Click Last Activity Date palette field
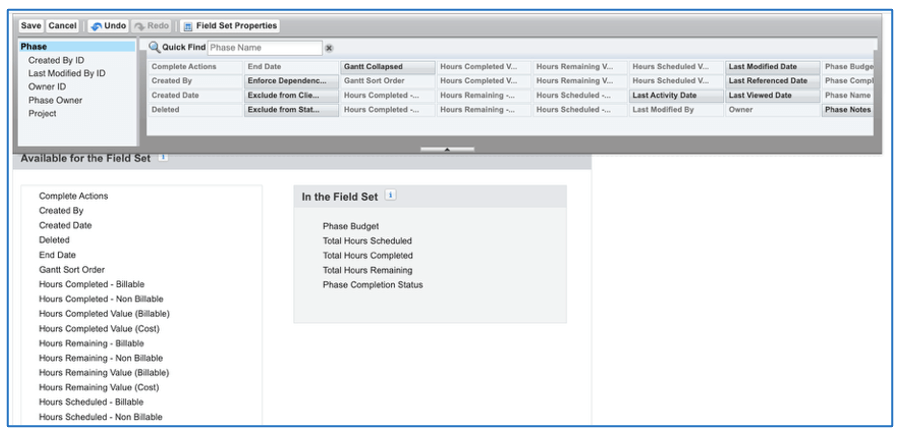This screenshot has height=436, width=900. point(676,95)
